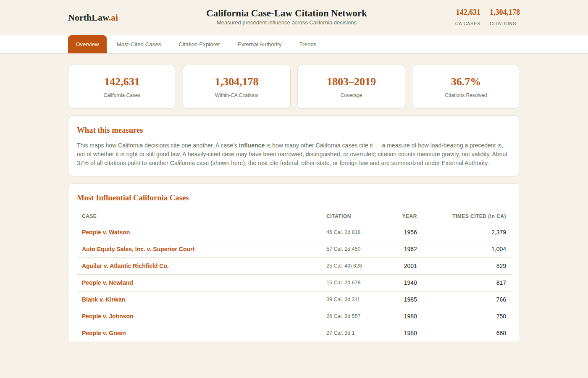Click year 1940 in the Newland row
The height and width of the screenshot is (378, 588).
[410, 283]
